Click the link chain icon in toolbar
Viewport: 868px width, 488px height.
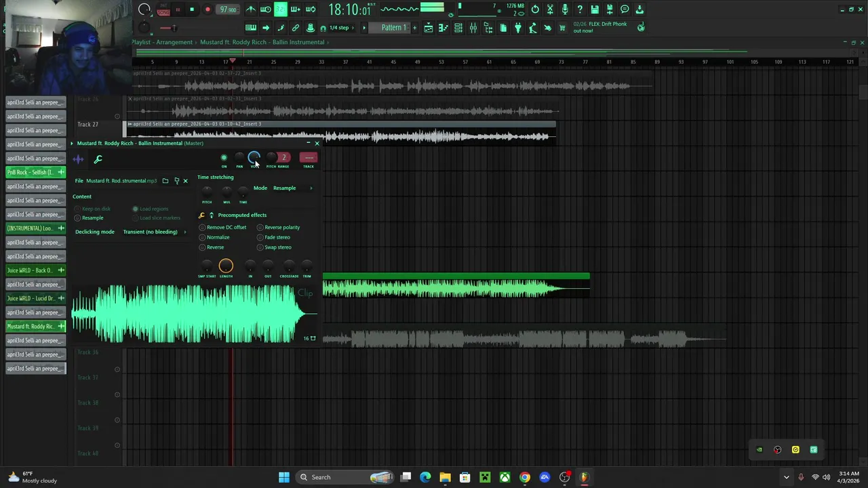tap(295, 28)
